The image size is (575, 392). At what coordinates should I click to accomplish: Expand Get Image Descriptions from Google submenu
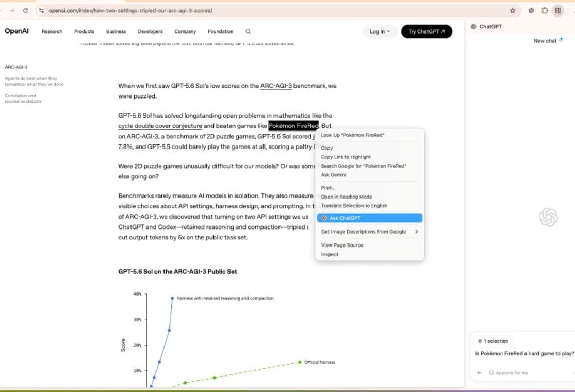tap(370, 232)
